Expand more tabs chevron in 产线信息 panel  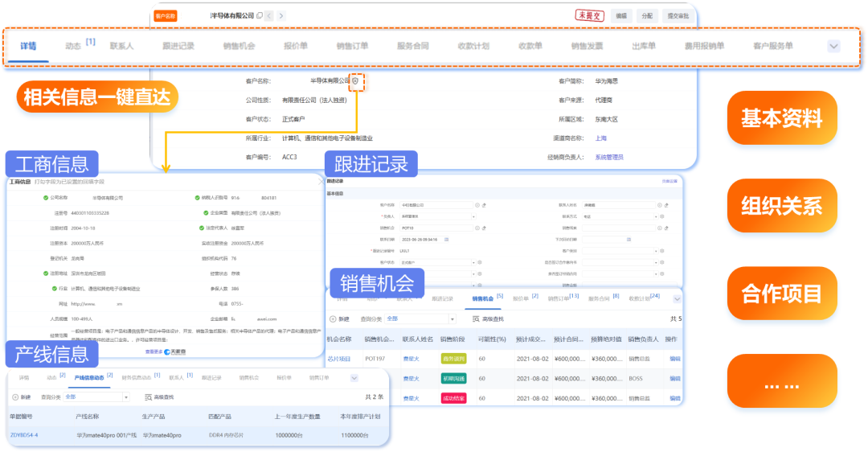(x=354, y=378)
